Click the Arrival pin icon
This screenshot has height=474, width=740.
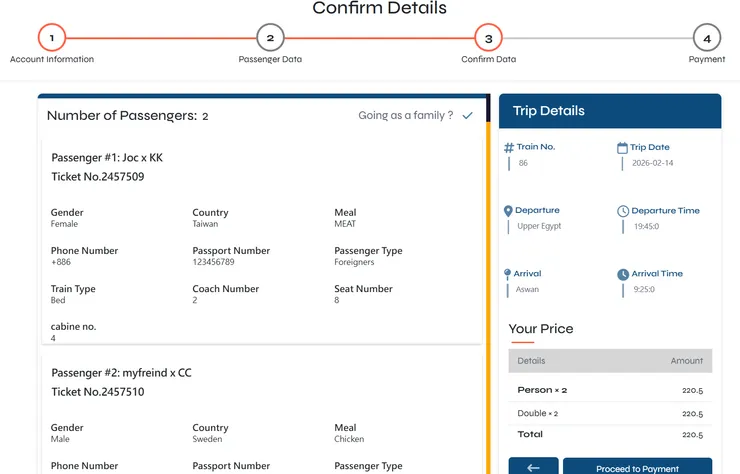pyautogui.click(x=508, y=274)
